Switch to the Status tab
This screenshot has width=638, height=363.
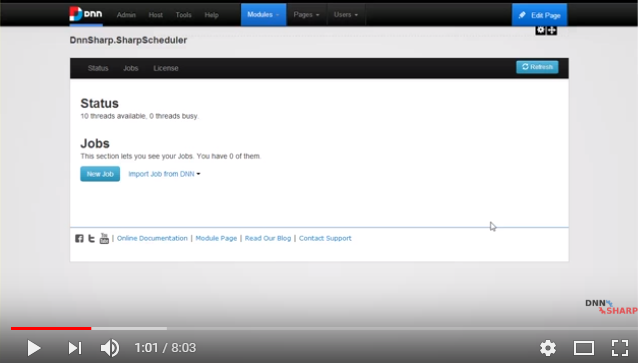click(98, 68)
